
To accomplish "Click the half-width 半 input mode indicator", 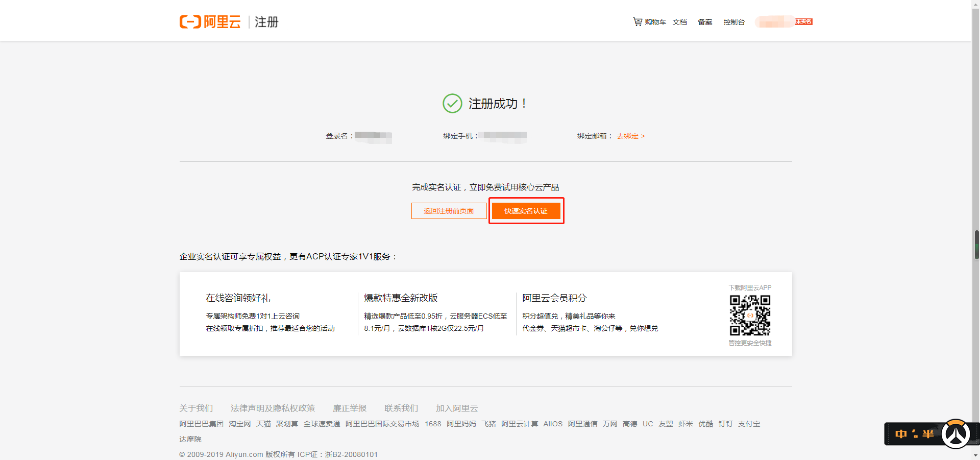I will pos(928,434).
